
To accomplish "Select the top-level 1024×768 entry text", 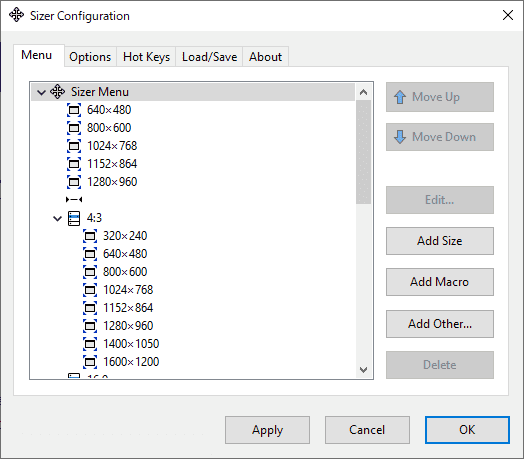I will (x=112, y=146).
